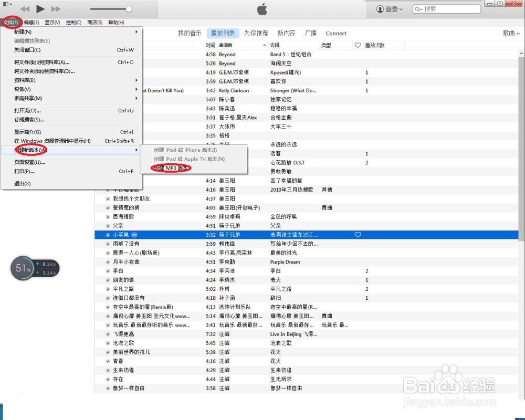Choose 将文件添加到资料库(A)...

(x=71, y=62)
